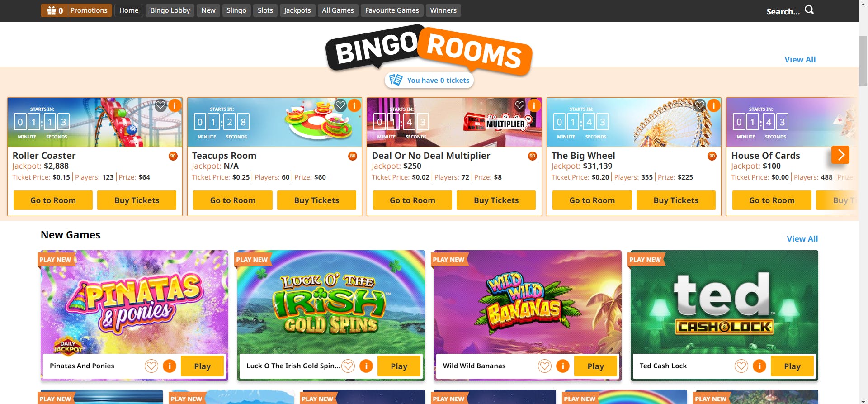The width and height of the screenshot is (868, 404).
Task: Open View All for Bingo Rooms
Action: [x=800, y=60]
